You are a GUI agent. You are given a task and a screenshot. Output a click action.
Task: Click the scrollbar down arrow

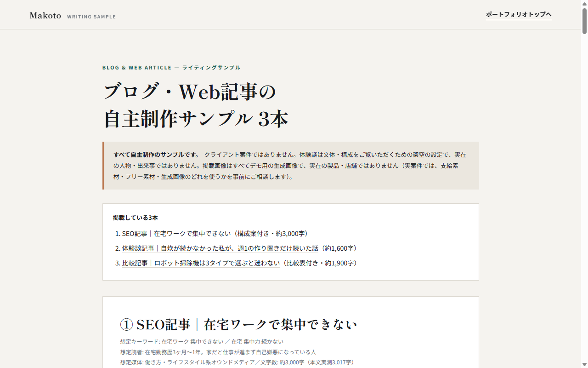[584, 364]
